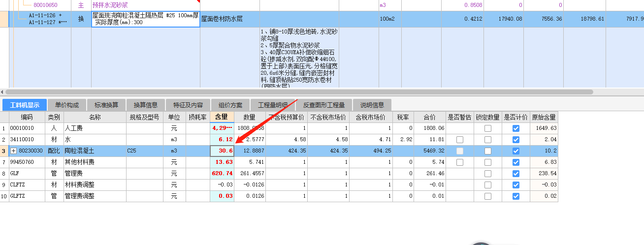Click the 材料费调整 name cell
The image size is (644, 245).
point(95,184)
